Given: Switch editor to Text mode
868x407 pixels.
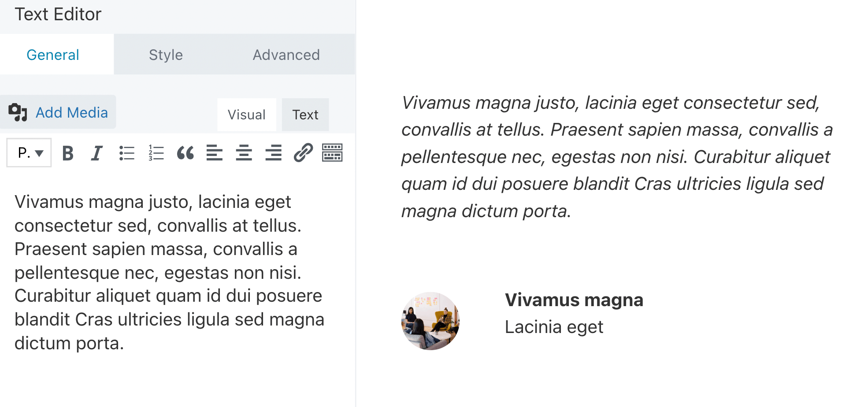Looking at the screenshot, I should coord(305,115).
